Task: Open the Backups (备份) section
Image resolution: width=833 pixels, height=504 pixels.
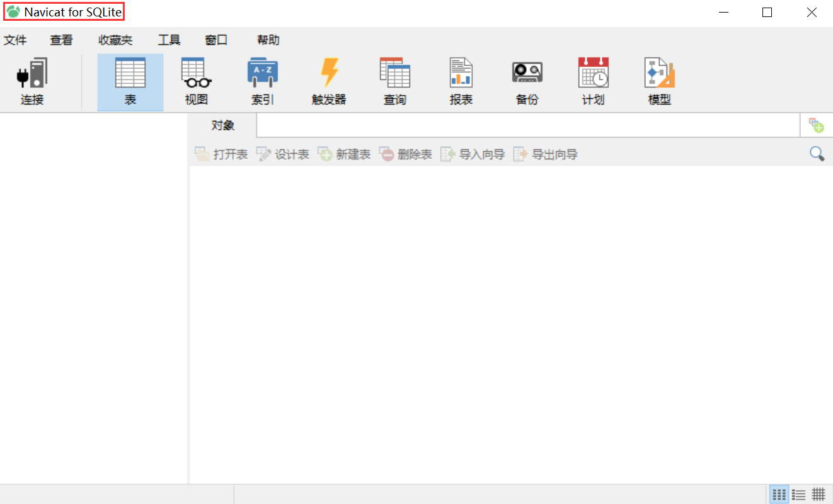Action: (527, 81)
